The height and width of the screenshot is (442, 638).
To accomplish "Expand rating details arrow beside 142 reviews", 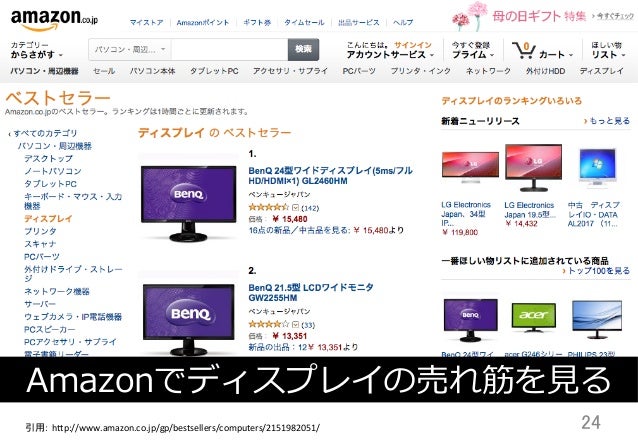I will coord(295,208).
